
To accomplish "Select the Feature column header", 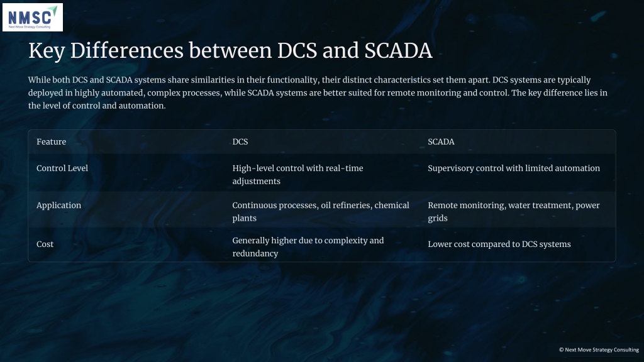I will (52, 141).
